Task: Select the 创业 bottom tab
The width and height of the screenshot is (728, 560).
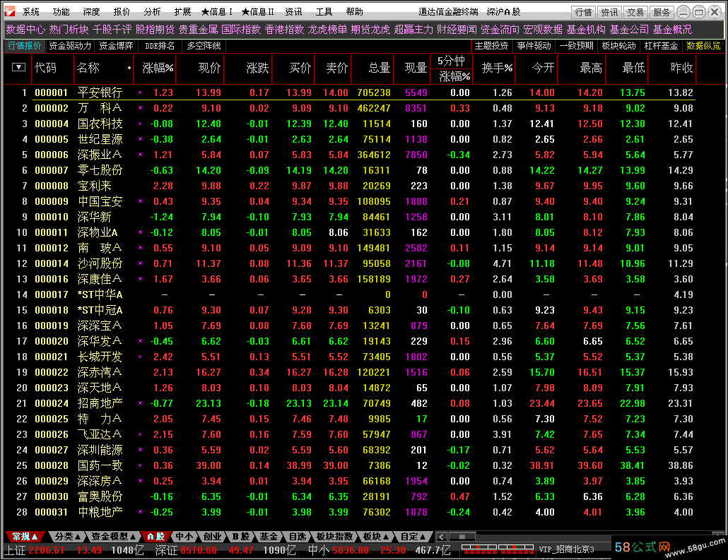Action: (212, 536)
